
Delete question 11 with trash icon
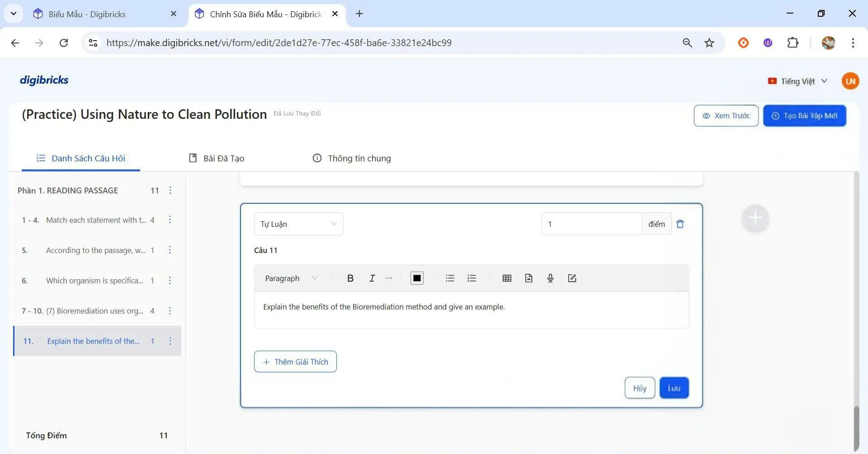click(680, 224)
